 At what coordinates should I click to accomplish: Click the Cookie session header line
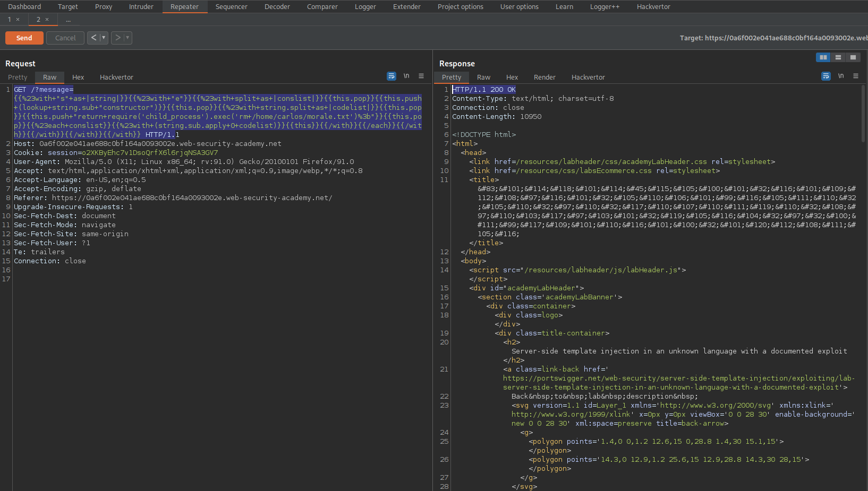[x=116, y=153]
